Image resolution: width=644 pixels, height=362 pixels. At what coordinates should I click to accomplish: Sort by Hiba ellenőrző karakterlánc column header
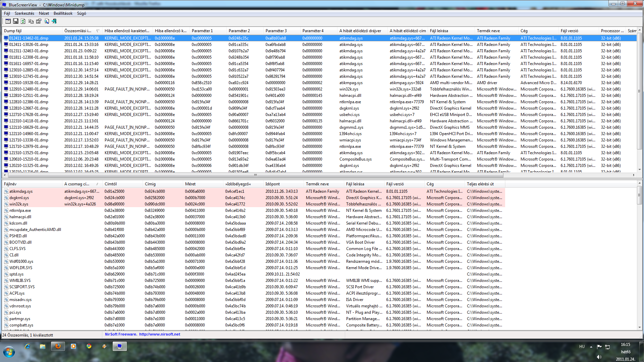(128, 31)
